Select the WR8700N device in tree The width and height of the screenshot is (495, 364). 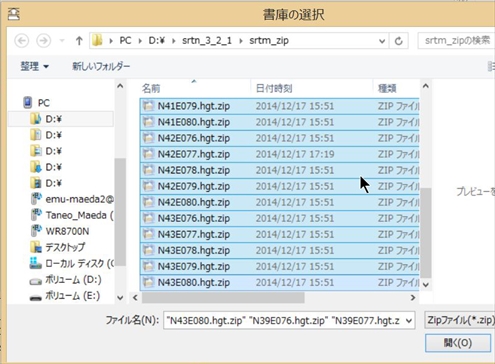67,231
